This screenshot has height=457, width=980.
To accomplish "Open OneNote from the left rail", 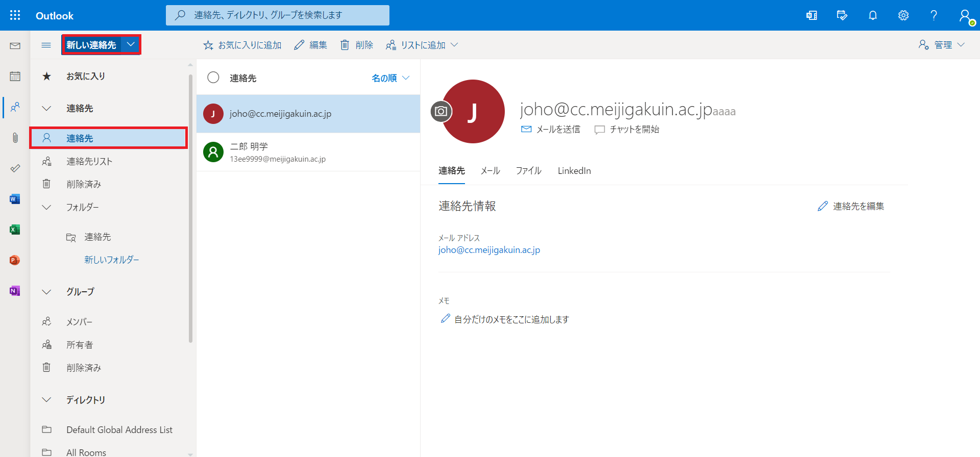I will [x=15, y=291].
